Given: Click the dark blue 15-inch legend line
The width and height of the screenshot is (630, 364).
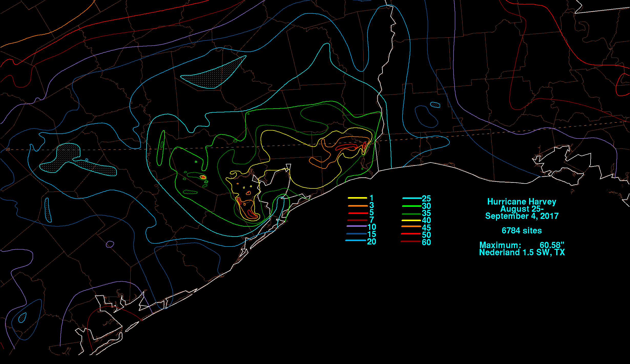Looking at the screenshot, I should click(x=356, y=234).
